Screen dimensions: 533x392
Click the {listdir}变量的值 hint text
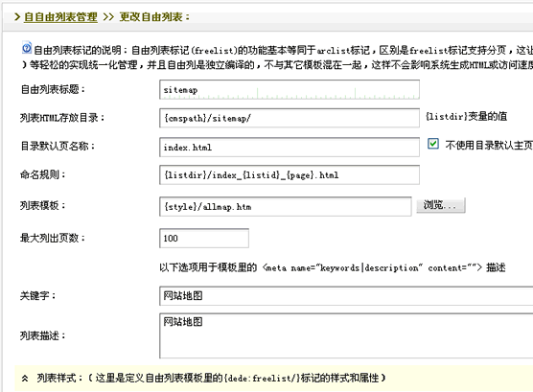pos(466,117)
